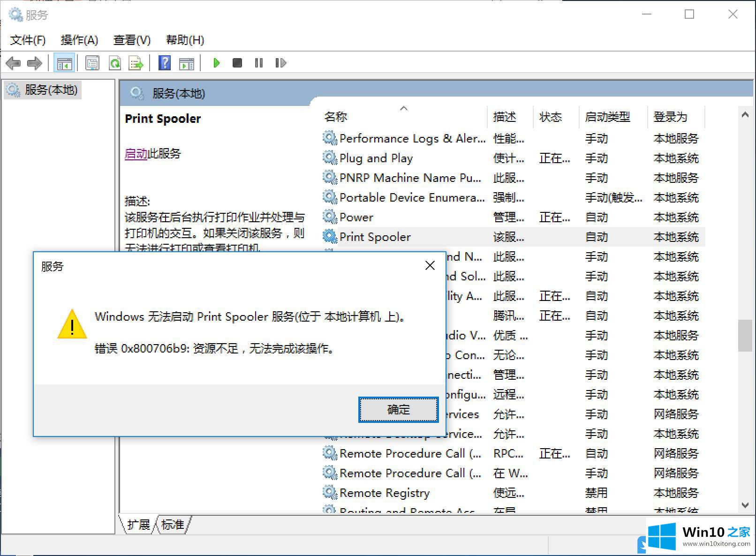Sort by the 启动类型 column header
The image size is (756, 556).
click(x=607, y=117)
